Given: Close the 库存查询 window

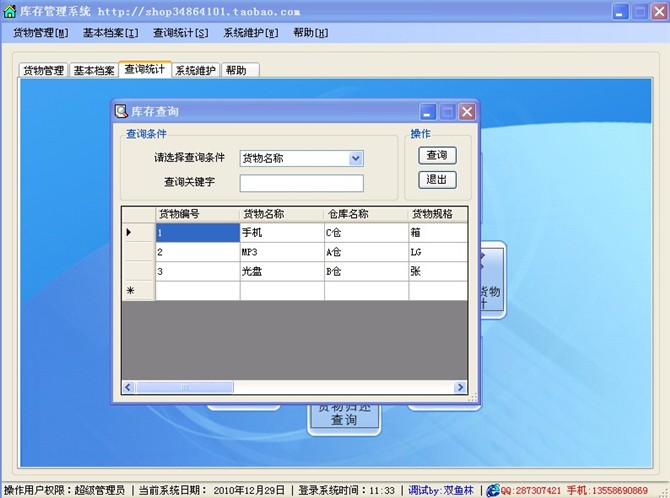Looking at the screenshot, I should [467, 112].
